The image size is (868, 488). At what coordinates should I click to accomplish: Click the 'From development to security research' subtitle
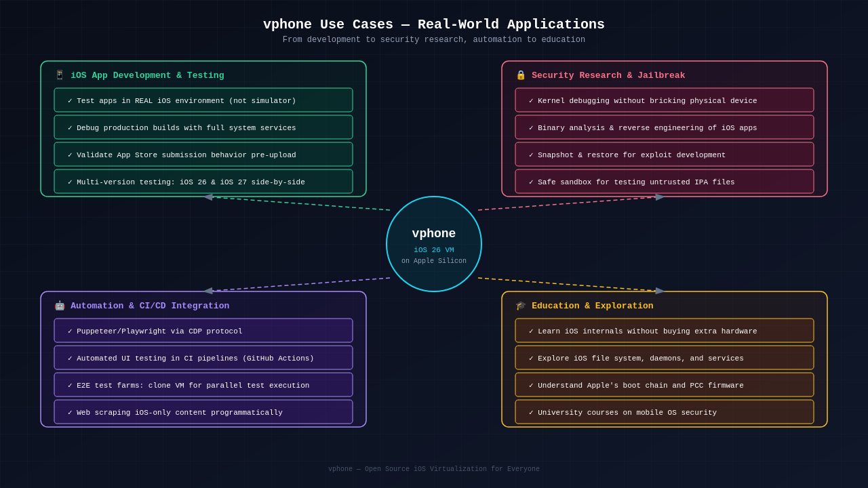[x=434, y=40]
